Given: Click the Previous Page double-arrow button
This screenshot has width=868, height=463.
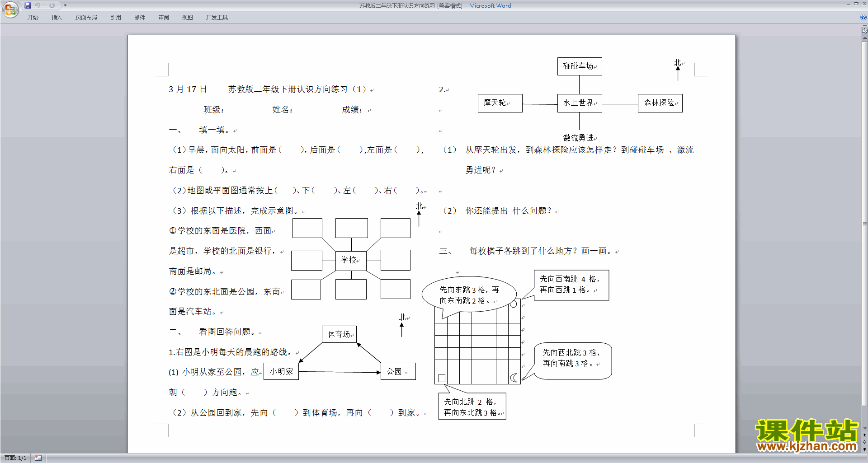Looking at the screenshot, I should (864, 435).
